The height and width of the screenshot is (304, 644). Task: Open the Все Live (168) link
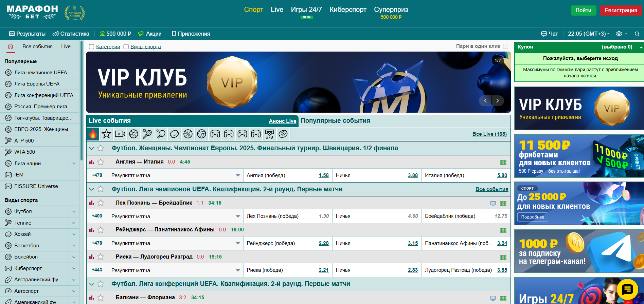click(x=489, y=134)
